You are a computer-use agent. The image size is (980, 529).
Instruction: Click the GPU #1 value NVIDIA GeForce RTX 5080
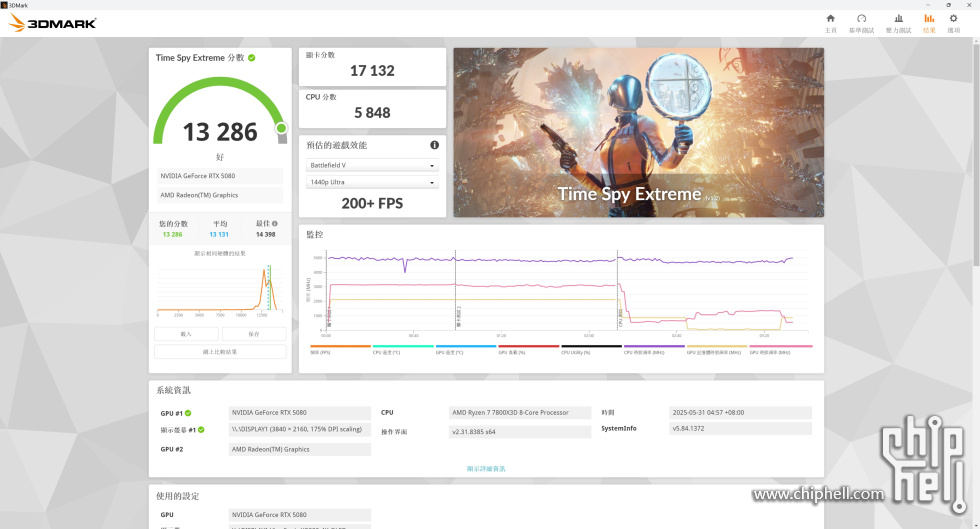point(300,413)
